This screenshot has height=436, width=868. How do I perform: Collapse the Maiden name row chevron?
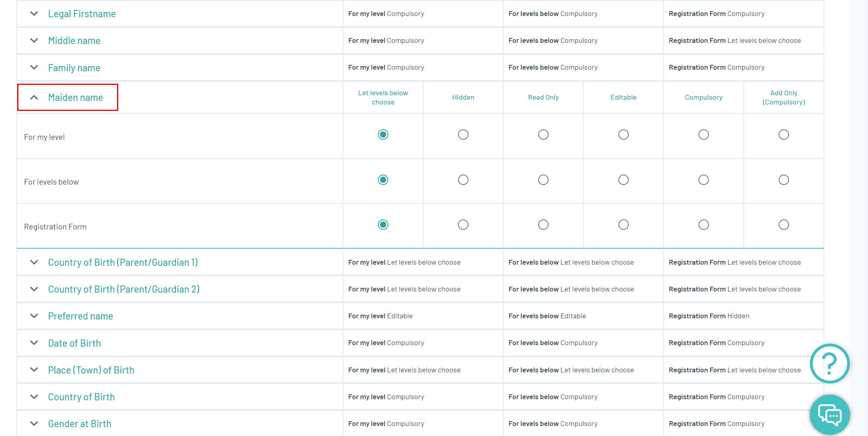pos(34,97)
